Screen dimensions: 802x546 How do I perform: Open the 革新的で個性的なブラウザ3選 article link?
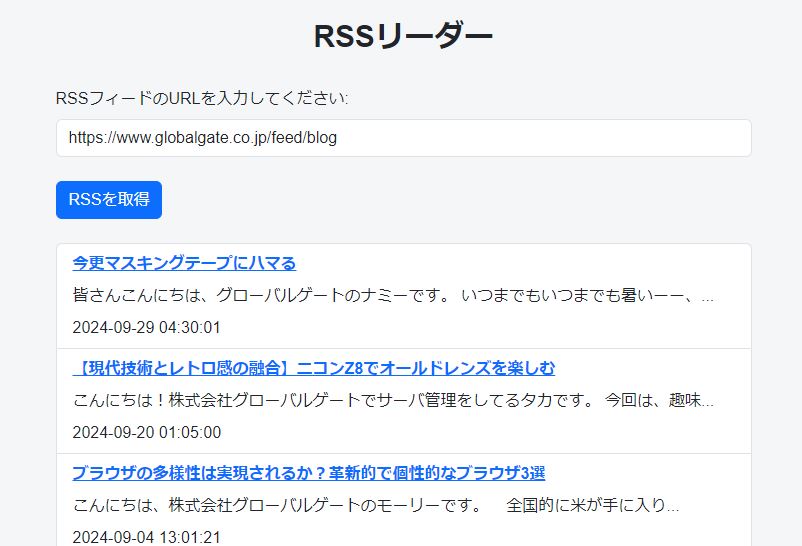308,473
